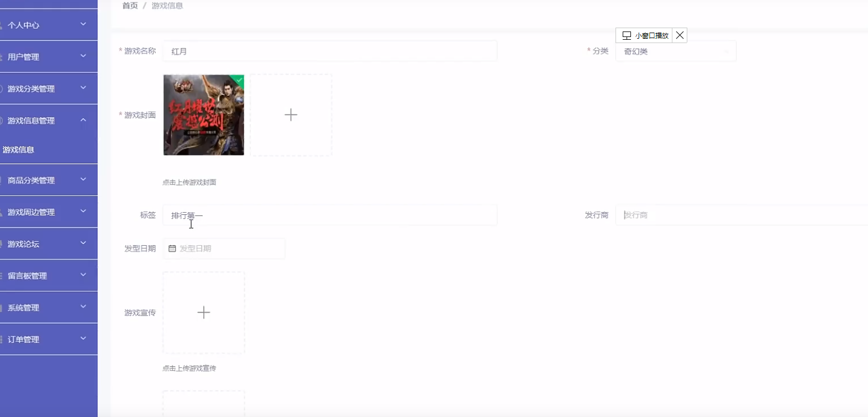The width and height of the screenshot is (868, 417).
Task: Close the 小窗口播放 overlay with X
Action: pyautogui.click(x=680, y=35)
